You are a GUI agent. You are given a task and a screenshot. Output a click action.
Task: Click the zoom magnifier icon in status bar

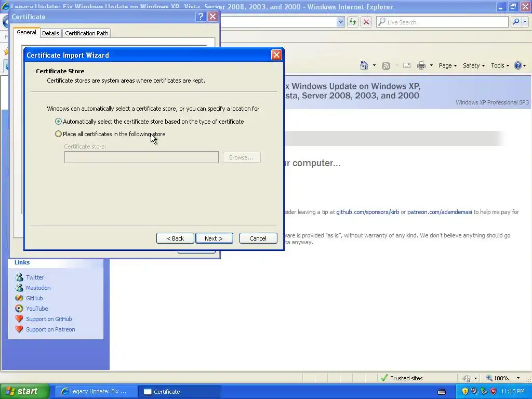click(x=489, y=378)
